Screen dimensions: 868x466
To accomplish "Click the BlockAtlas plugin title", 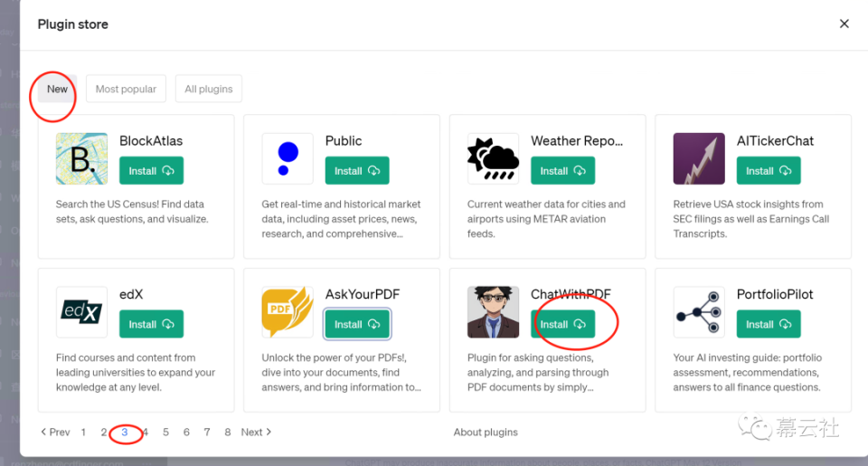I will point(151,141).
